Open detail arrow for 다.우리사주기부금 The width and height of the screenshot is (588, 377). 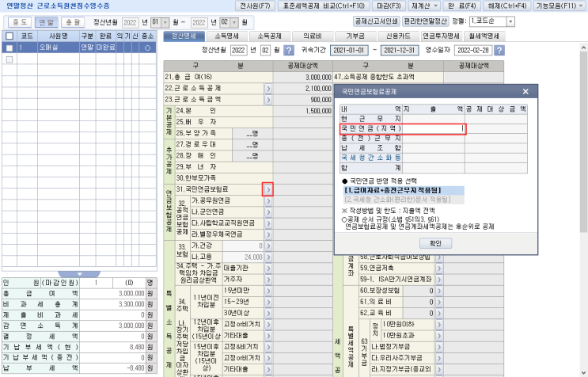point(439,359)
